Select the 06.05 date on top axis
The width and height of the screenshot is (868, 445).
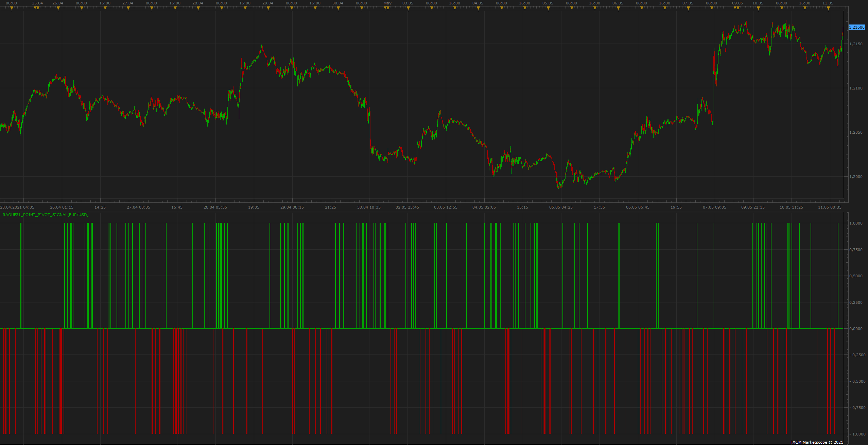[618, 3]
